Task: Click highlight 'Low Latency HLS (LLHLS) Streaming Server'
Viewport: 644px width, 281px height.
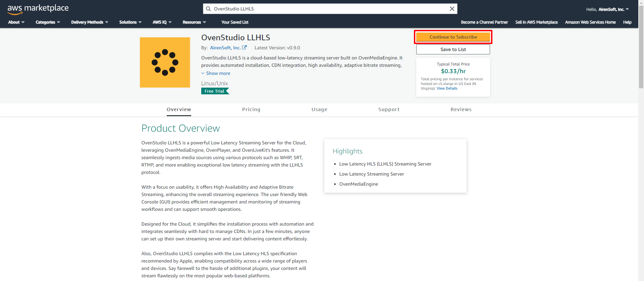Action: (x=385, y=164)
